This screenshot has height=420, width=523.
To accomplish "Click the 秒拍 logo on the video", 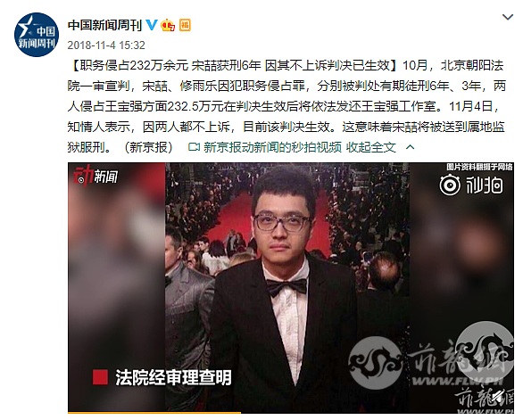I will (x=471, y=185).
